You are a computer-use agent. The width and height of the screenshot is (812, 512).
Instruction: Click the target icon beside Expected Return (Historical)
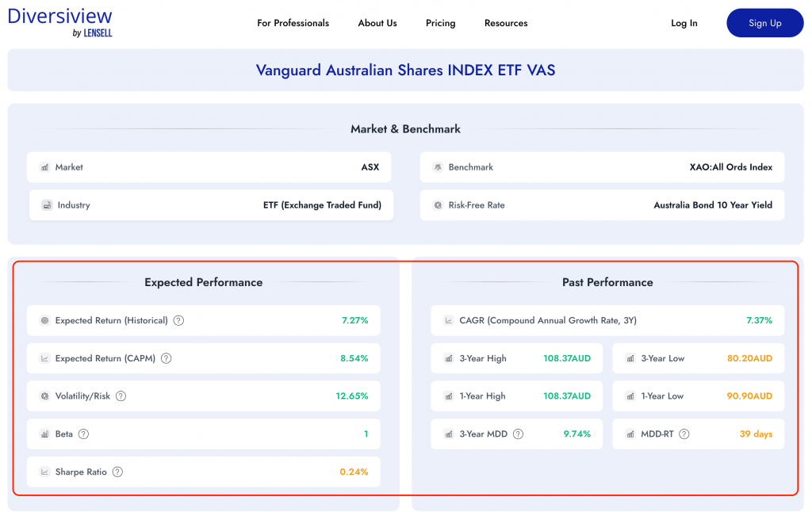pyautogui.click(x=44, y=320)
